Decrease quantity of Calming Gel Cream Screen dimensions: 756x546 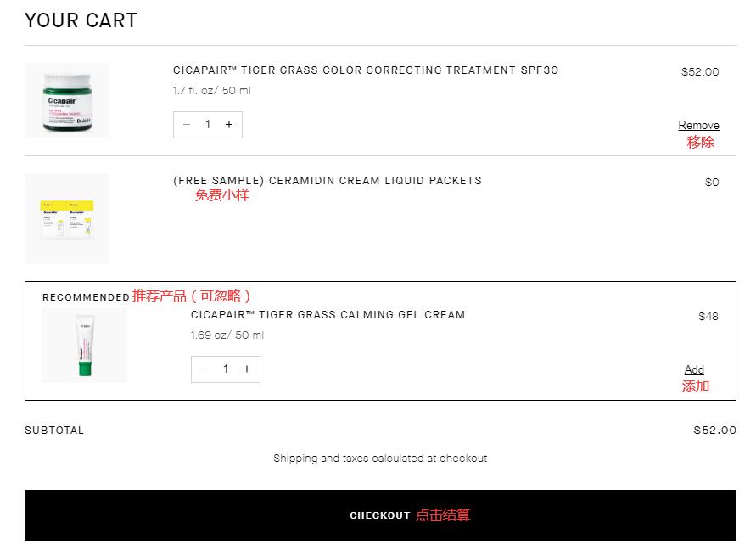[204, 369]
